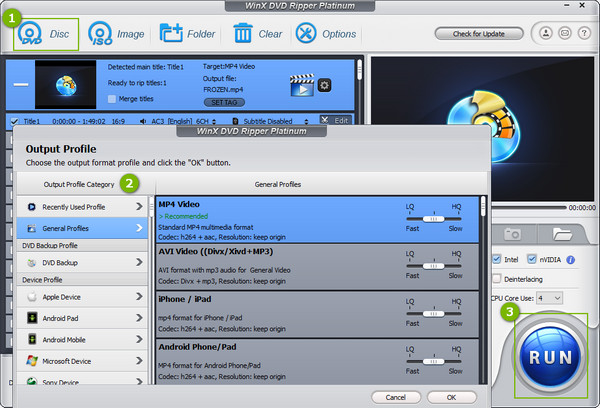The height and width of the screenshot is (408, 600).
Task: Select General Profiles category
Action: click(82, 228)
